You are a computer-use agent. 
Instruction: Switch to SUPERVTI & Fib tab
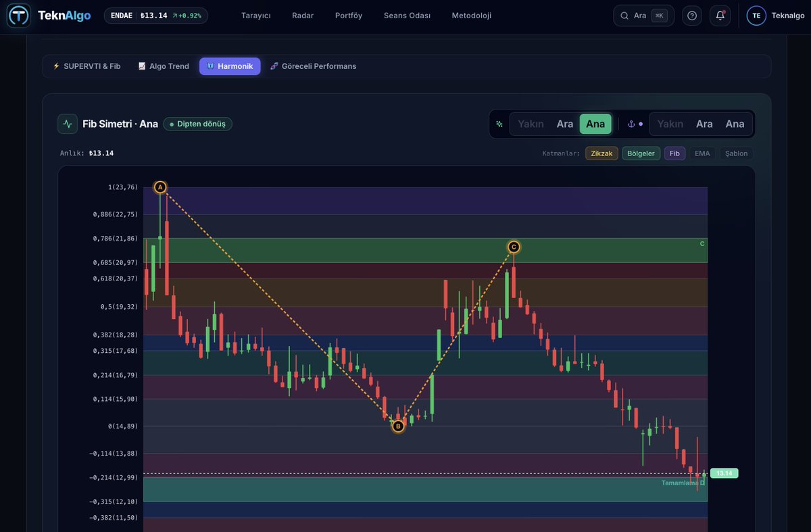point(87,66)
